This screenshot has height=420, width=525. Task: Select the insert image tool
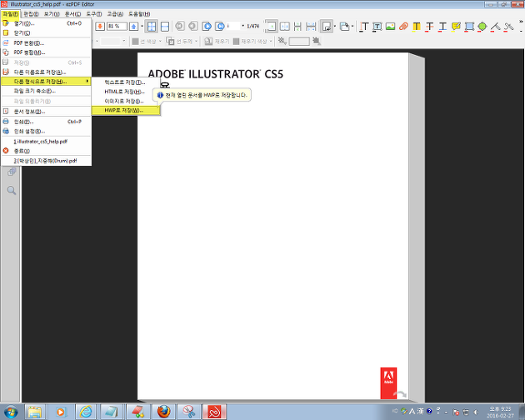390,27
